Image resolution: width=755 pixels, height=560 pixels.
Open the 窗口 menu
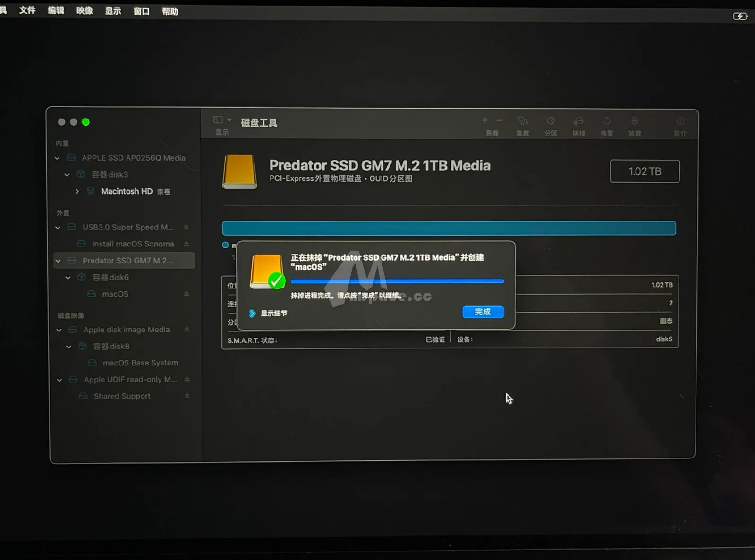(141, 11)
